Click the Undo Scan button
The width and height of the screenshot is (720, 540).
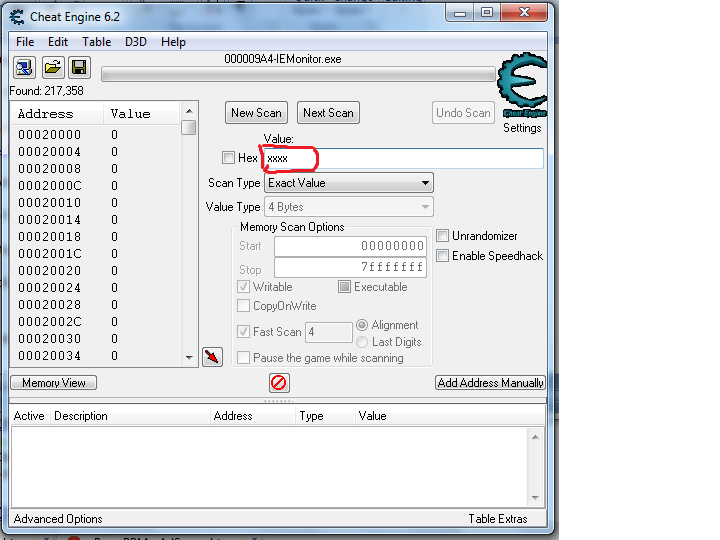pos(463,113)
